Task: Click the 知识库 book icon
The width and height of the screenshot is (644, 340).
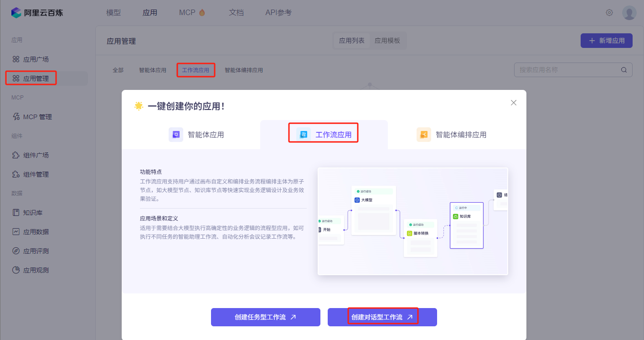Action: coord(16,213)
